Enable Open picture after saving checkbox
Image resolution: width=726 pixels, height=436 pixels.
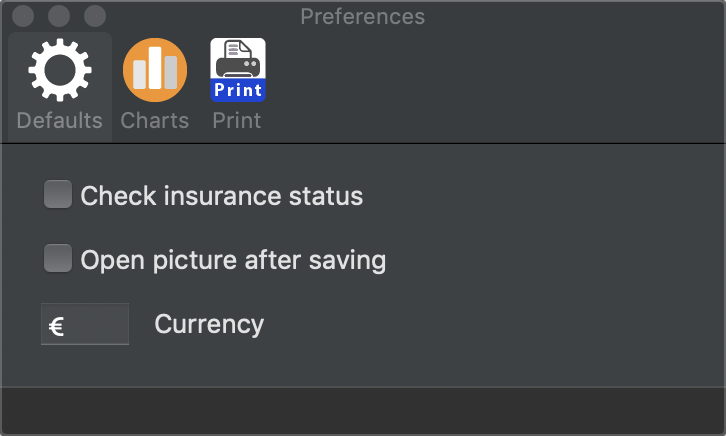[58, 258]
